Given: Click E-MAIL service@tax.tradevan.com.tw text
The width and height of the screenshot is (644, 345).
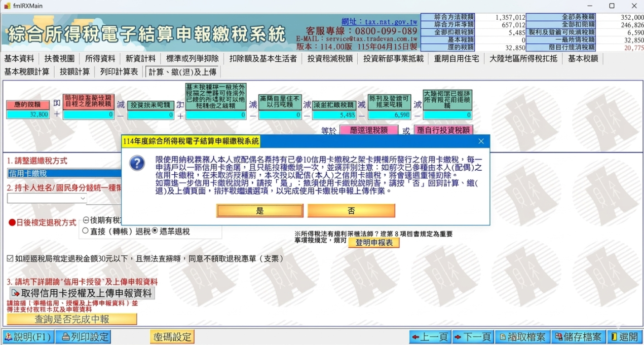Looking at the screenshot, I should tap(357, 39).
